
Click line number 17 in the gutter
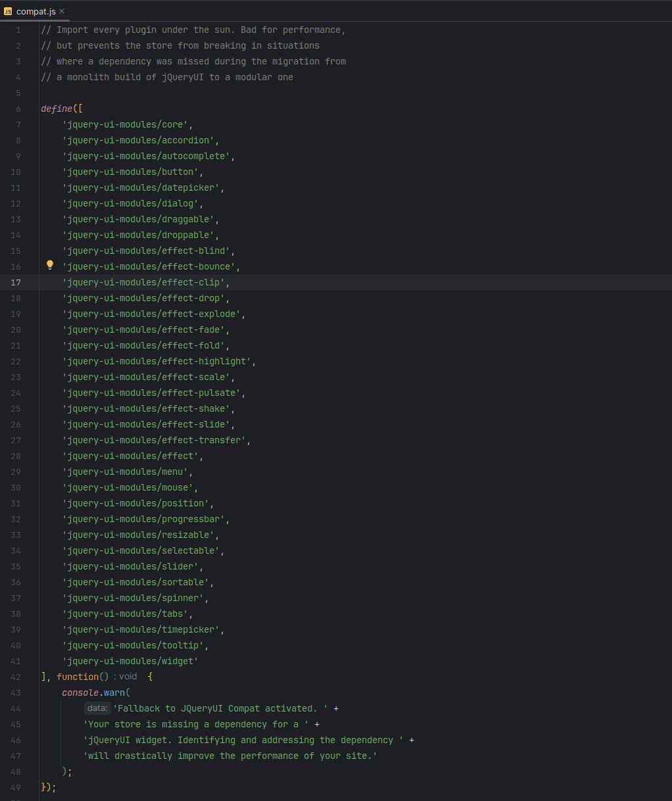(x=15, y=282)
